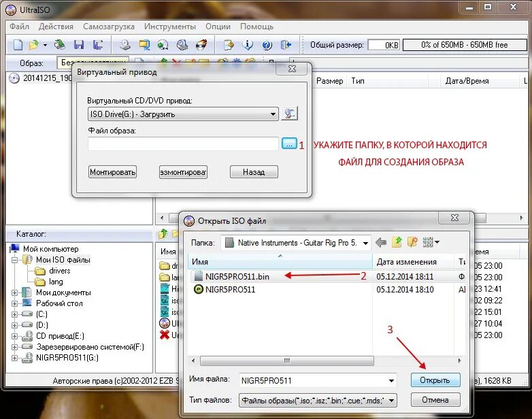Click the Open file folder icon
This screenshot has width=532, height=419.
[x=34, y=45]
